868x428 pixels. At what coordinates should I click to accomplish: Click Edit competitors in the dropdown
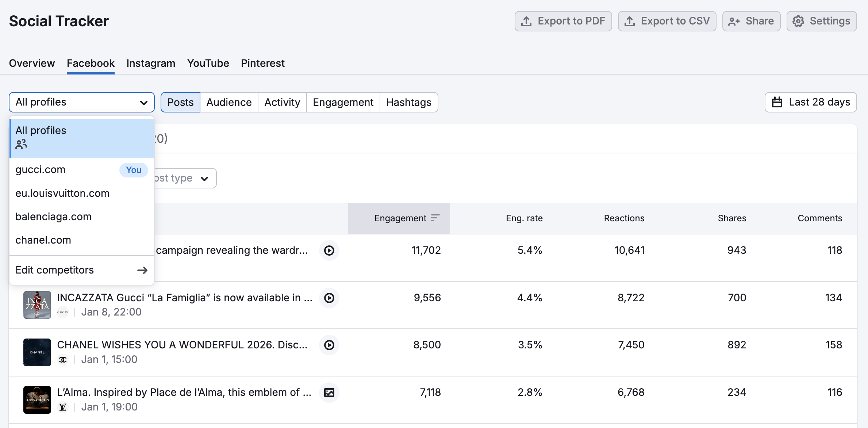pos(54,270)
